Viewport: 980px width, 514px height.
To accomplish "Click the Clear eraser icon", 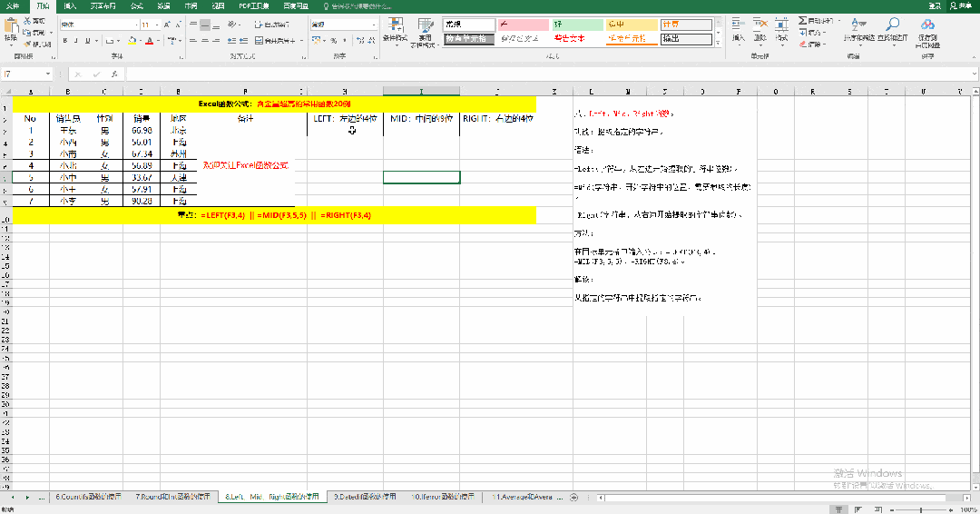I will pyautogui.click(x=803, y=44).
